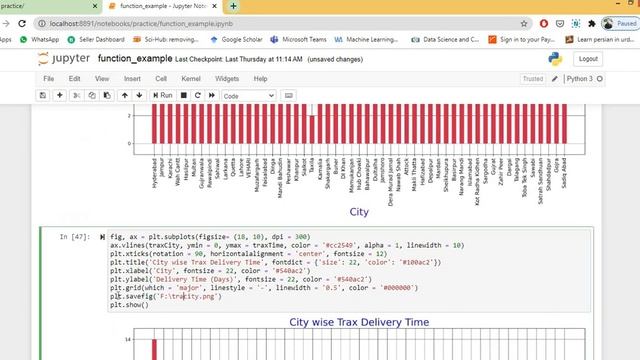Click the Last Checkpoint text

coord(239,59)
